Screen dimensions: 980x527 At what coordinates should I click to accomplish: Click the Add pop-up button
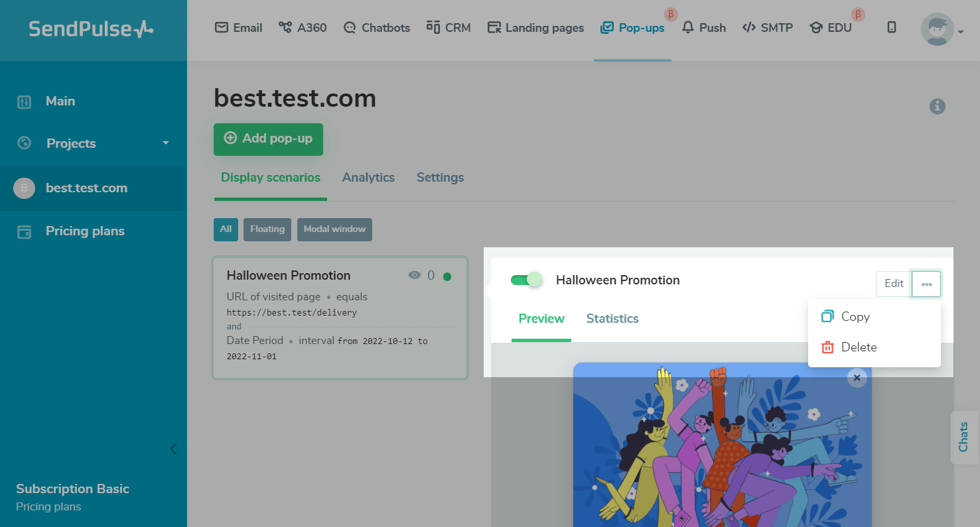(x=268, y=139)
